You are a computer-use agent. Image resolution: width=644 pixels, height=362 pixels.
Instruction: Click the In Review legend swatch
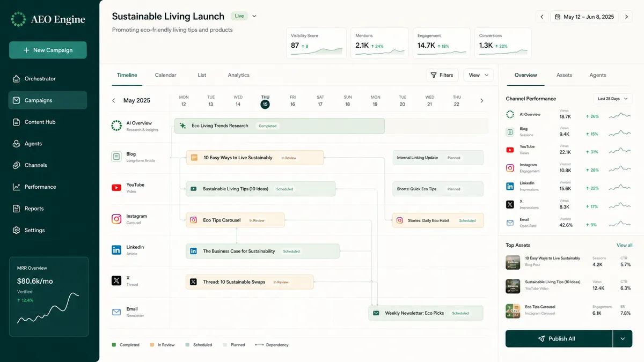[152, 345]
